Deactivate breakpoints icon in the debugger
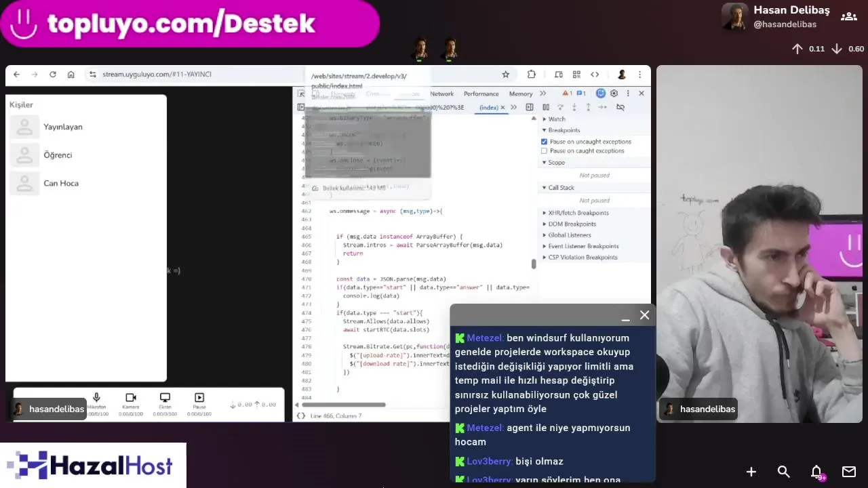Screen dimensions: 868x488 (x=620, y=107)
